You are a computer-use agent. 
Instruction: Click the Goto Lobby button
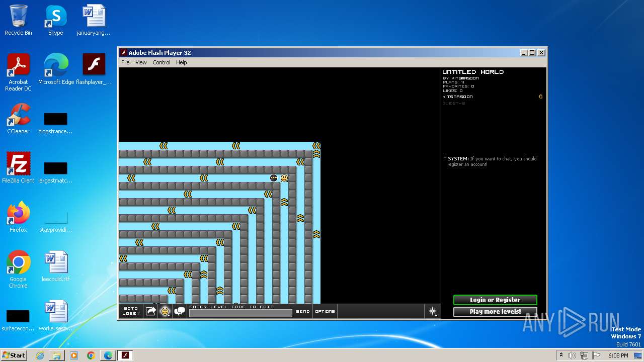tap(131, 311)
